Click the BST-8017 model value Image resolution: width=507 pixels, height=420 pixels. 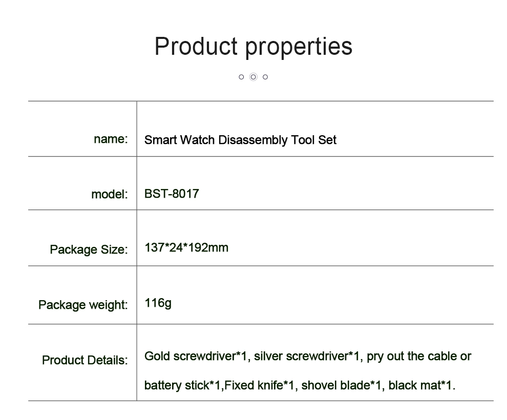(x=172, y=194)
